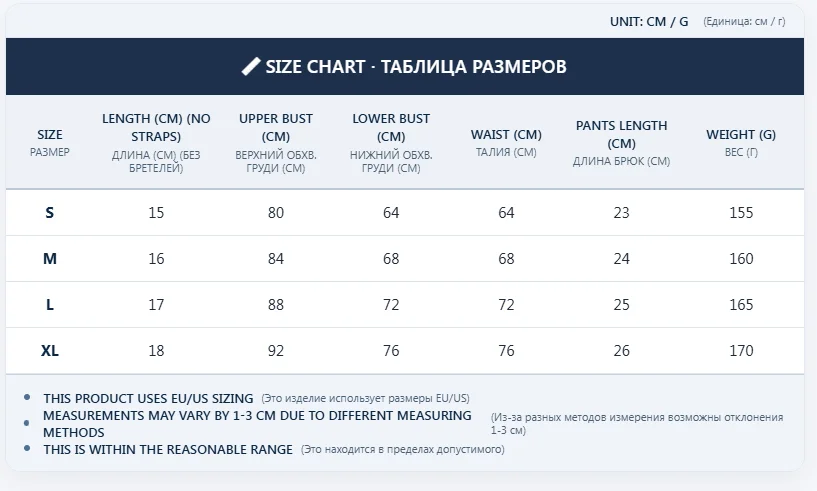Image resolution: width=817 pixels, height=491 pixels.
Task: Click the measurements may vary note
Action: tap(257, 423)
